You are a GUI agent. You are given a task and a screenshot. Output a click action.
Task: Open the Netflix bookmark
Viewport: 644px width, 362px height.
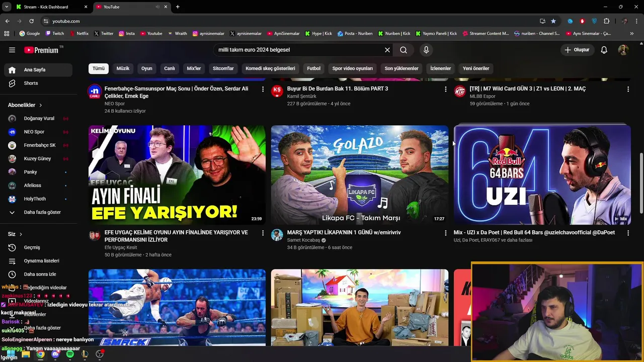coord(79,34)
